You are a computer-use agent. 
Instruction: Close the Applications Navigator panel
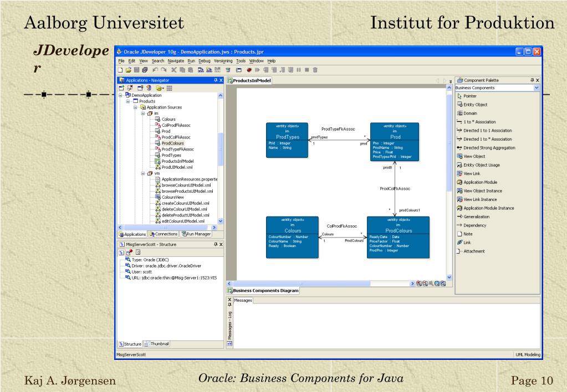click(x=221, y=80)
